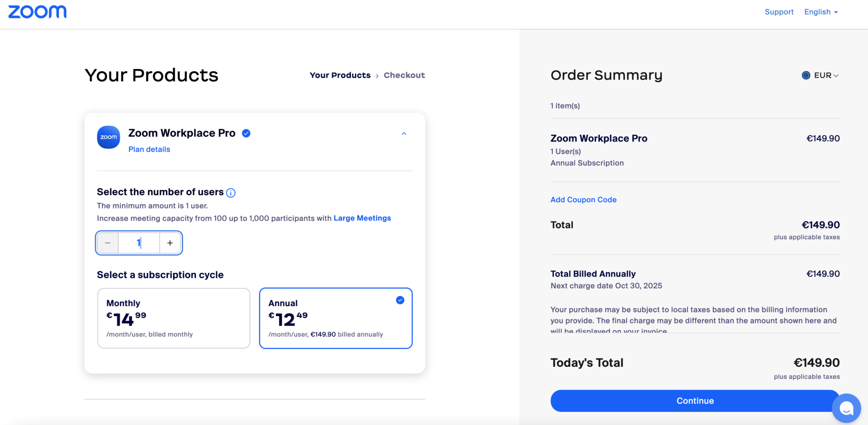This screenshot has height=425, width=868.
Task: Click the Your Products breadcrumb
Action: click(340, 75)
